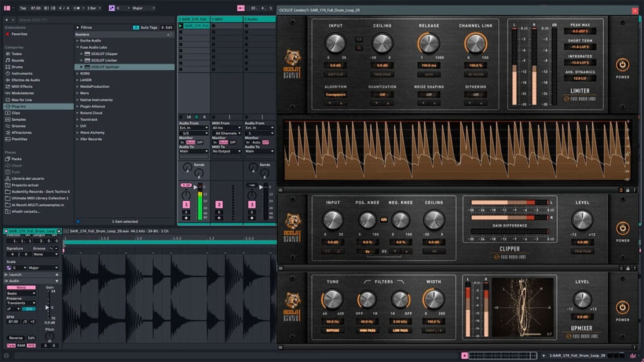This screenshot has width=644, height=362.
Task: Toggle HiQ button in clip view
Action: tap(31, 346)
